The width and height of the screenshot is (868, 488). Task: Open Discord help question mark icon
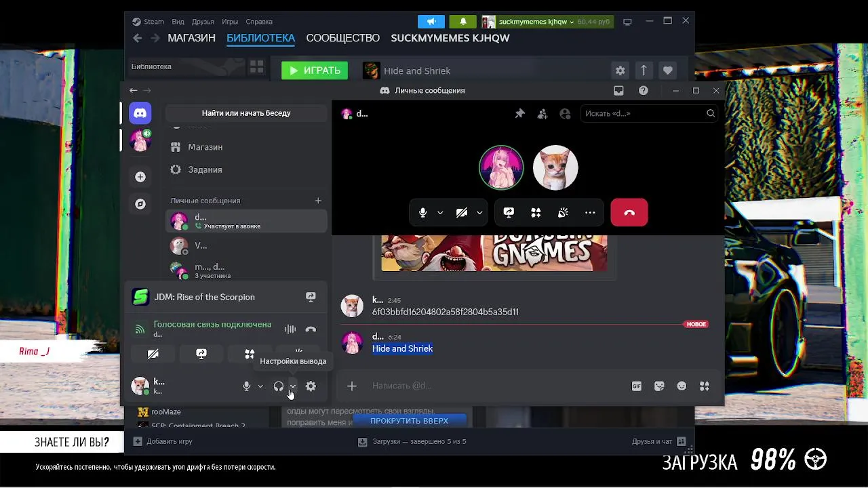coord(644,90)
